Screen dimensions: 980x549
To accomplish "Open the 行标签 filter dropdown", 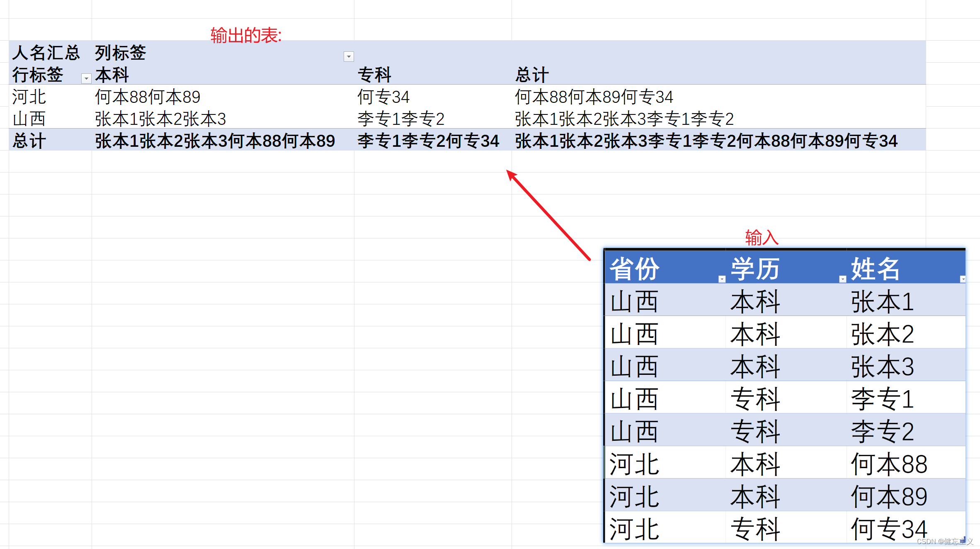I will click(x=86, y=78).
